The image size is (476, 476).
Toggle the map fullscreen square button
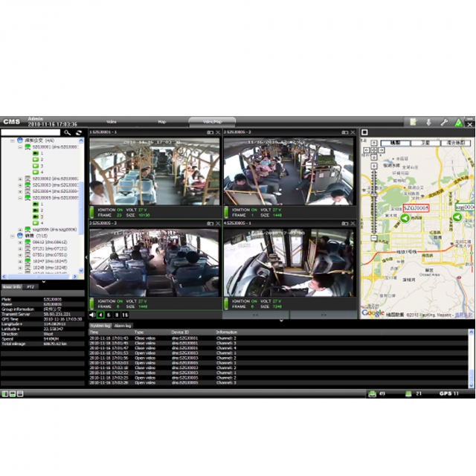tap(365, 132)
